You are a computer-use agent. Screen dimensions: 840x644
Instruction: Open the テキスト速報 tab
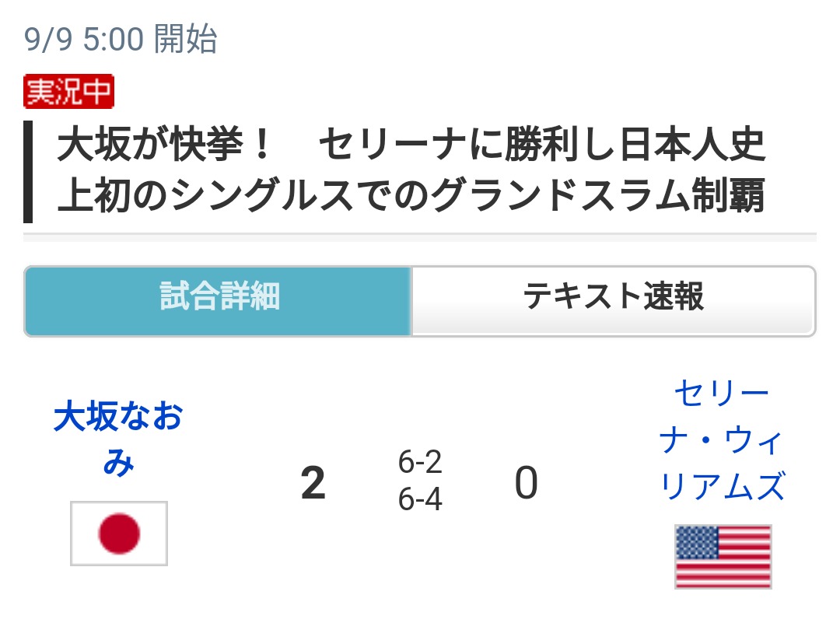(613, 300)
